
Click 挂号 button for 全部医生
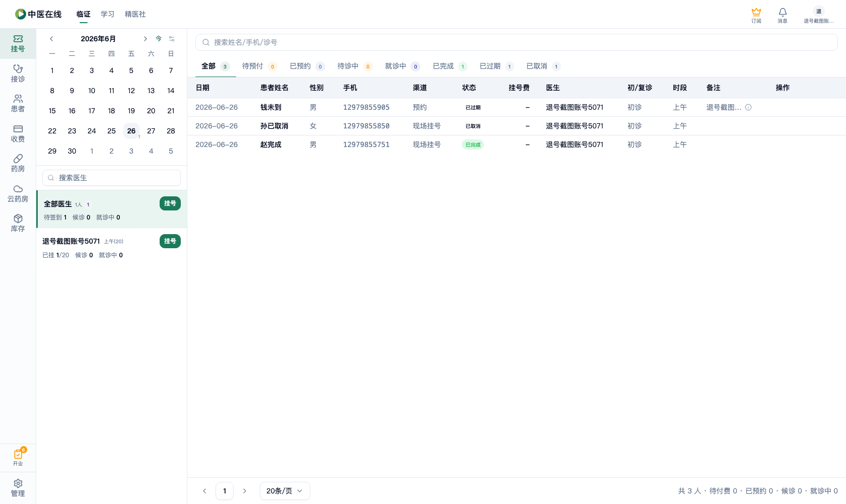[170, 203]
